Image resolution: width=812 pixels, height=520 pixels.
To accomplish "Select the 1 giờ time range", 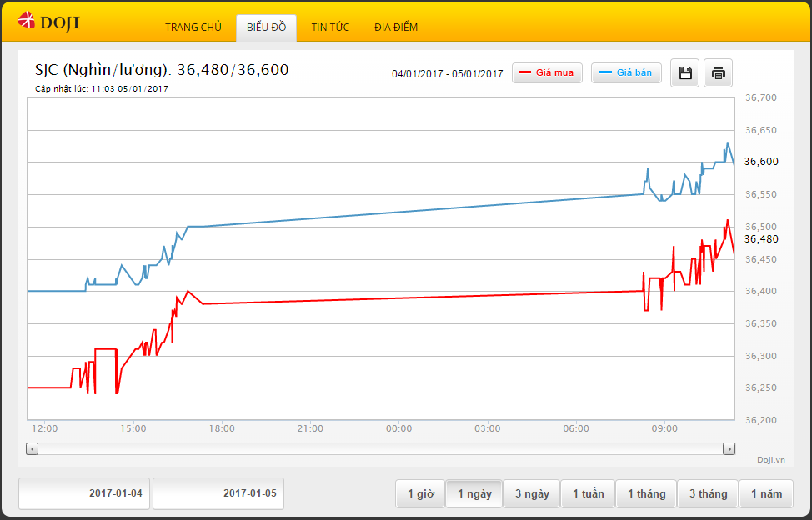I will (x=420, y=493).
